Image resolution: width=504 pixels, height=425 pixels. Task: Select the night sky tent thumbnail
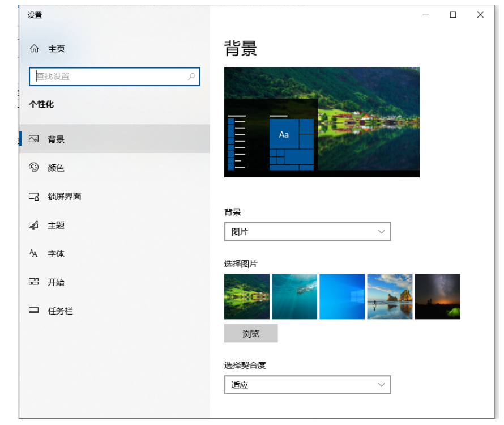tap(437, 296)
